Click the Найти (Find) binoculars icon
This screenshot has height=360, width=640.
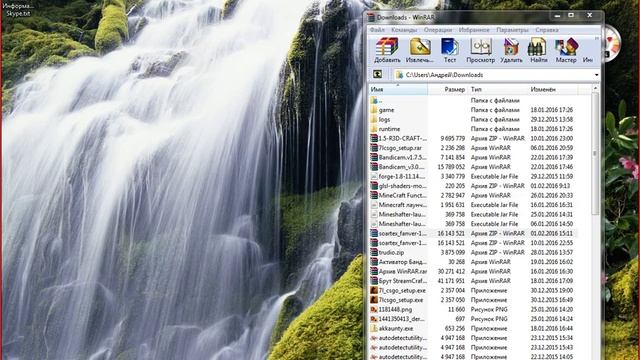coord(538,50)
